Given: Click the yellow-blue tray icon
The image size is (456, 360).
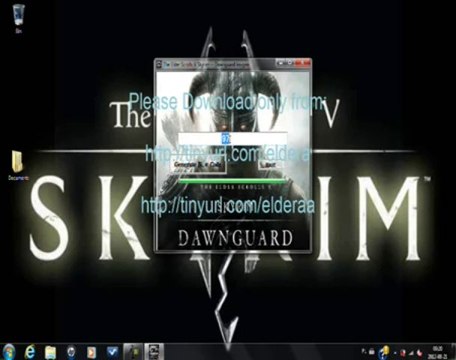Looking at the screenshot, I should pos(385,351).
